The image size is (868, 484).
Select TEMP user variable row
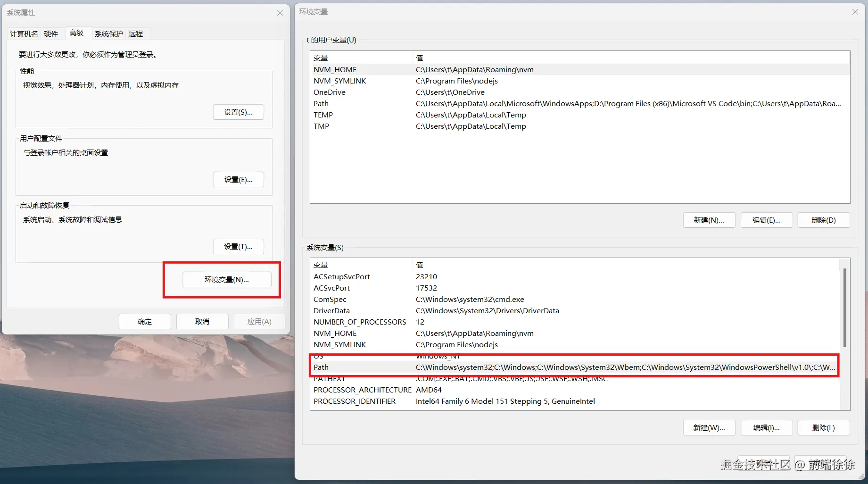(580, 115)
